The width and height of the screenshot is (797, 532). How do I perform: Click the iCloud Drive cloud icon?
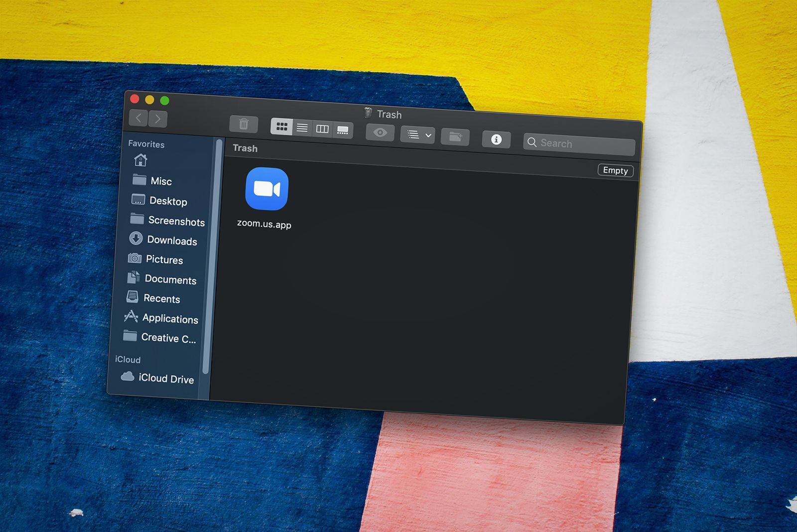point(128,377)
